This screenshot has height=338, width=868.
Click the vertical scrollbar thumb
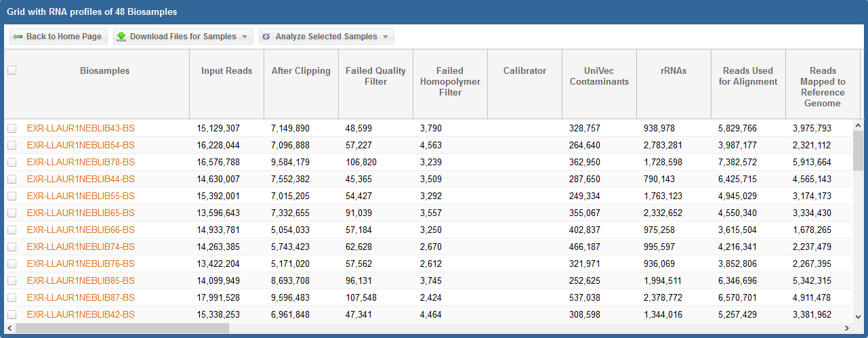(x=858, y=150)
